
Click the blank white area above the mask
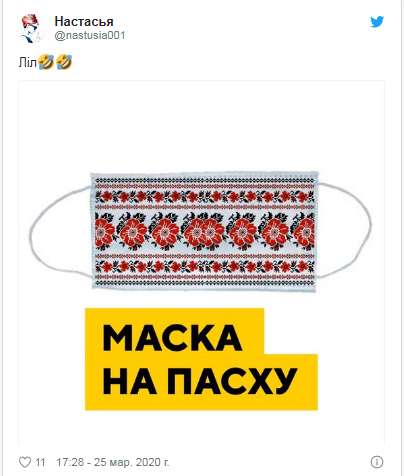pos(201,127)
